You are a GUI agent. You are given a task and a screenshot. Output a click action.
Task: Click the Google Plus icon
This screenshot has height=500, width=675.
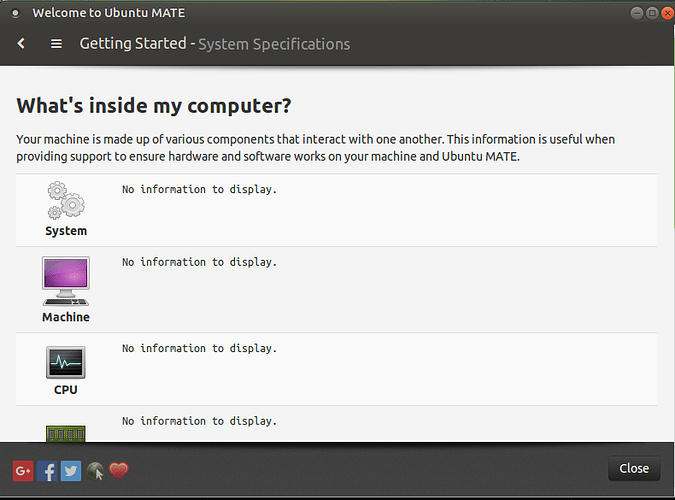23,471
